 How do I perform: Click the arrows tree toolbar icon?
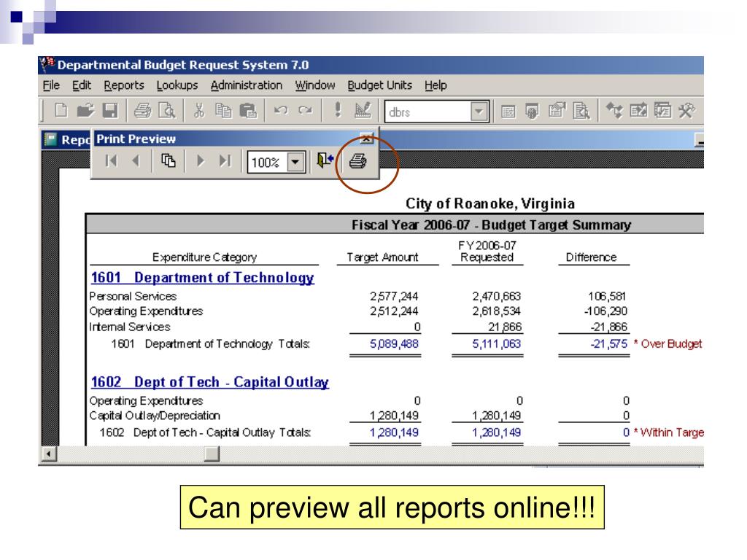614,111
